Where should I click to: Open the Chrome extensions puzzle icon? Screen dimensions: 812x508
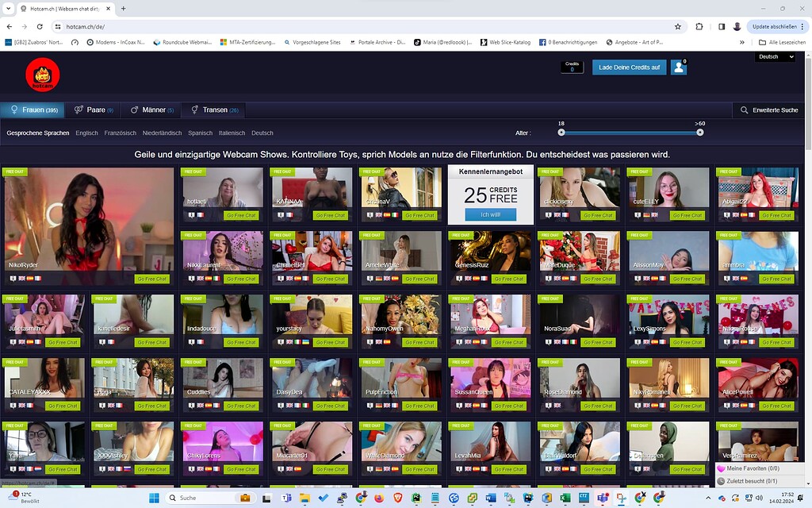point(699,26)
